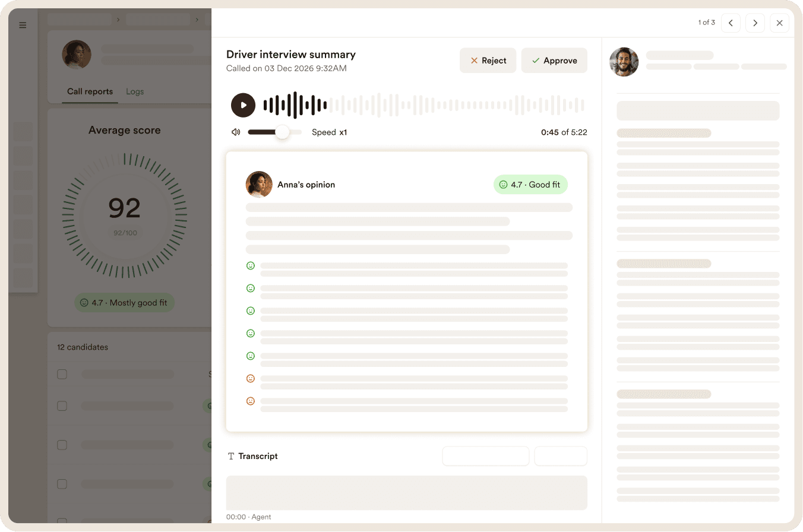Screen dimensions: 803x532
Task: Click the average score 92 gauge
Action: tap(125, 216)
